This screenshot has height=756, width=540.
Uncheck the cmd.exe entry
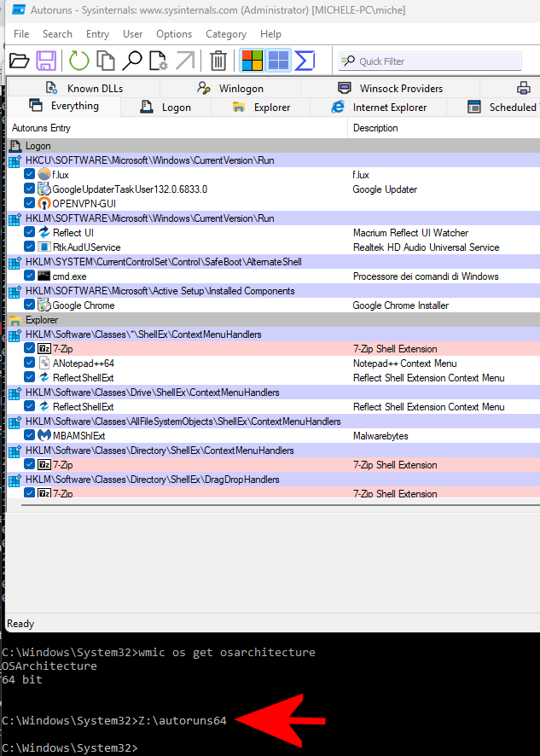coord(29,276)
